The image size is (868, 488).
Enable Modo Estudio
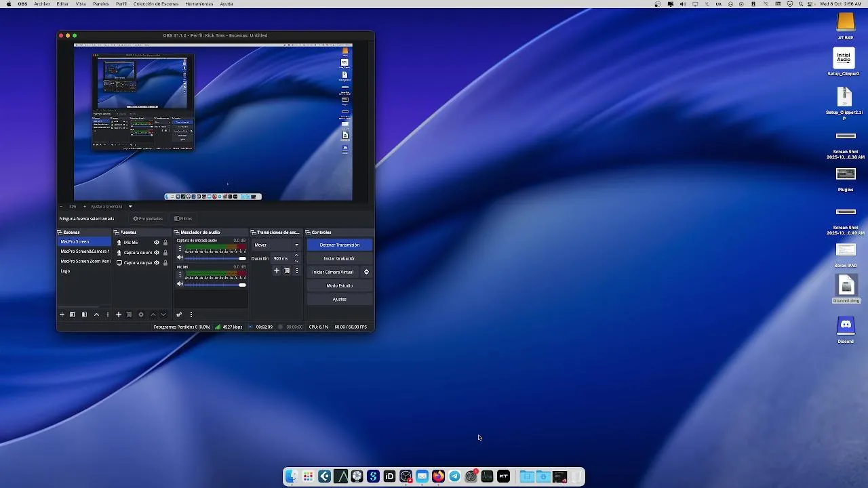(340, 285)
